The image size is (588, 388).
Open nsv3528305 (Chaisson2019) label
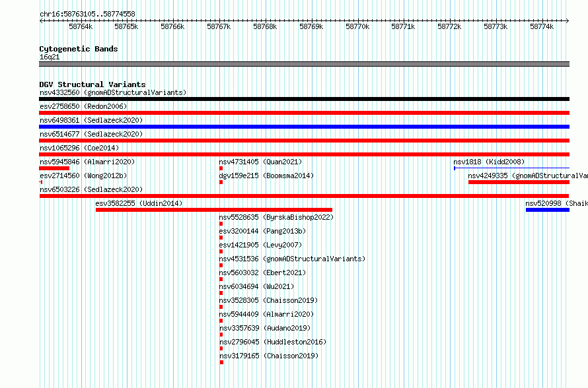tap(268, 300)
